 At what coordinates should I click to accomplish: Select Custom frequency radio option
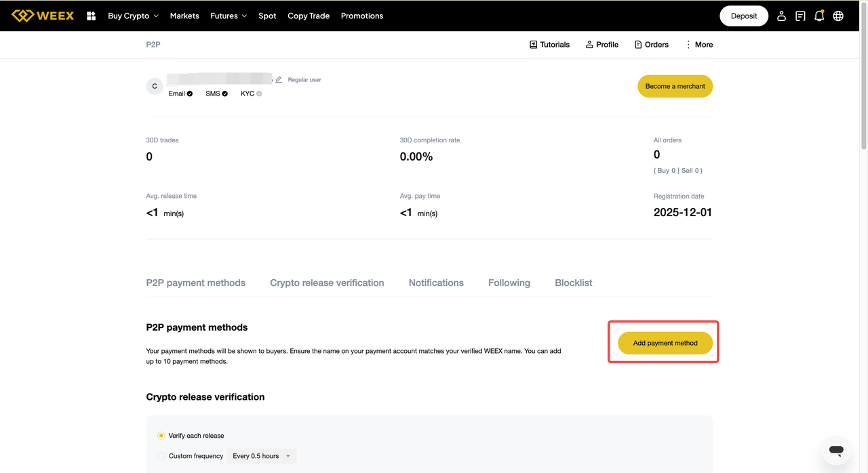point(161,456)
